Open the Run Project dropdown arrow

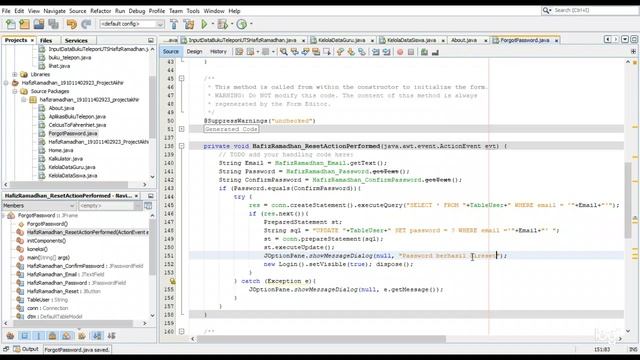213,24
